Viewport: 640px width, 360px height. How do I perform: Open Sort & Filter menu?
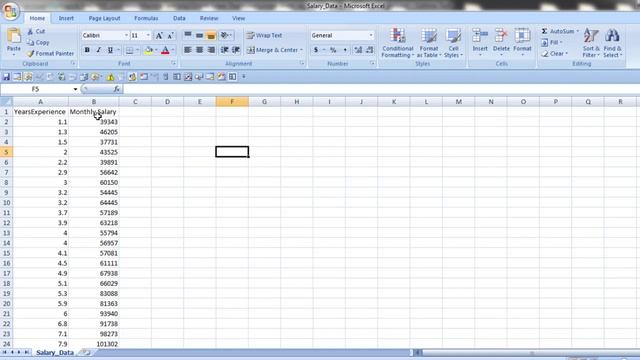591,43
